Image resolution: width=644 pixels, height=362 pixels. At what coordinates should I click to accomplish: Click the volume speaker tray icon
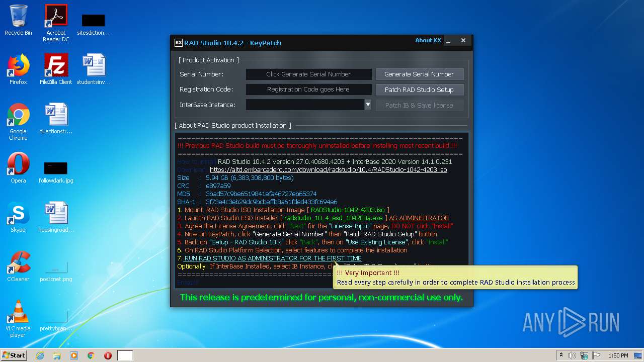tap(572, 355)
